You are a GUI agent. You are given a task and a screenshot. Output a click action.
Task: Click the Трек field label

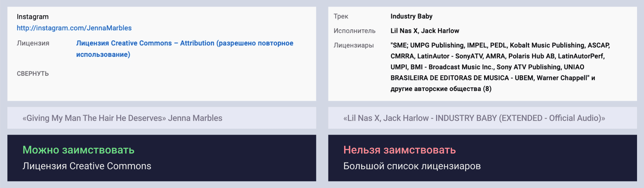(x=341, y=16)
